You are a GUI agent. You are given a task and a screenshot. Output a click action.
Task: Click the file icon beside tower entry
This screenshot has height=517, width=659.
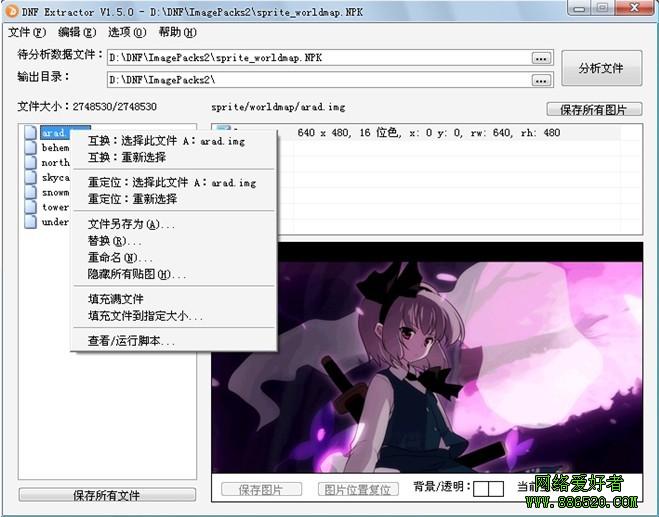(30, 206)
